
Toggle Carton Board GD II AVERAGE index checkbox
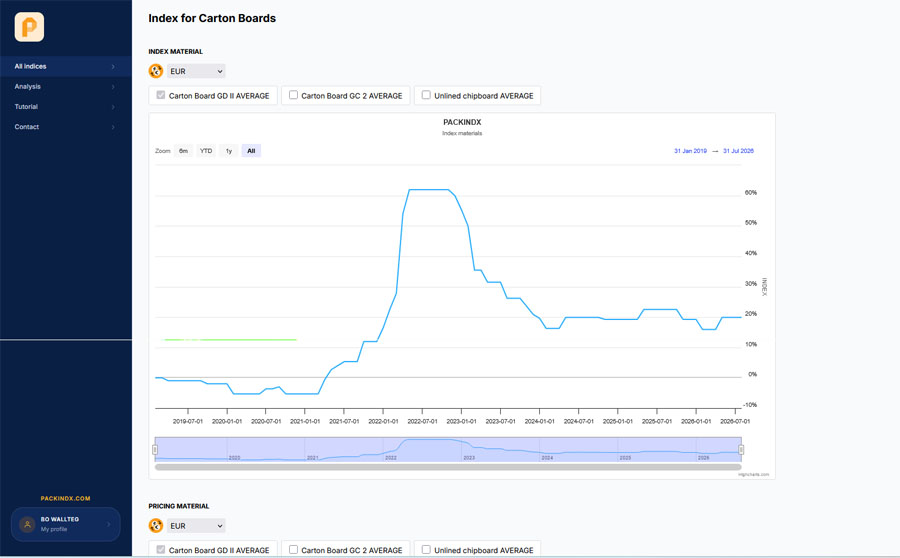(161, 95)
